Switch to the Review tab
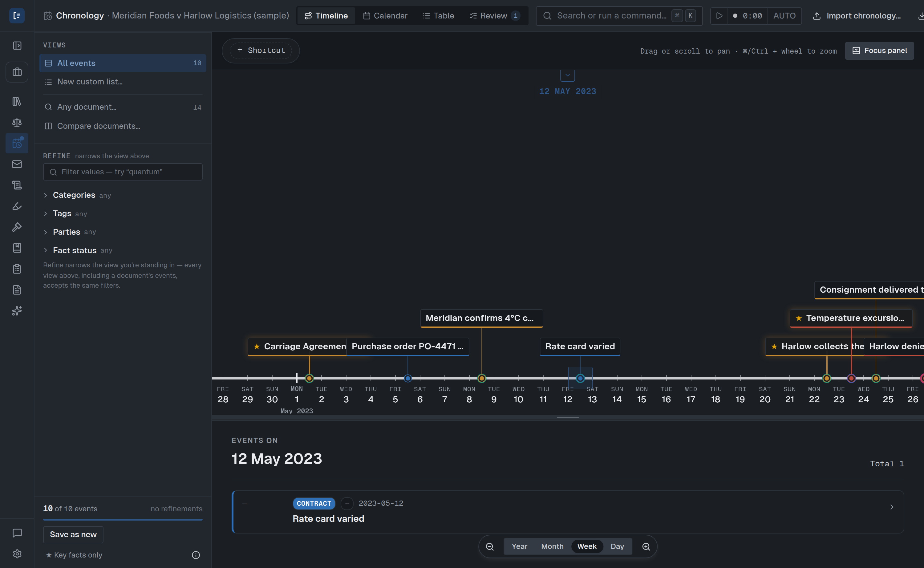Image resolution: width=924 pixels, height=568 pixels. point(494,16)
